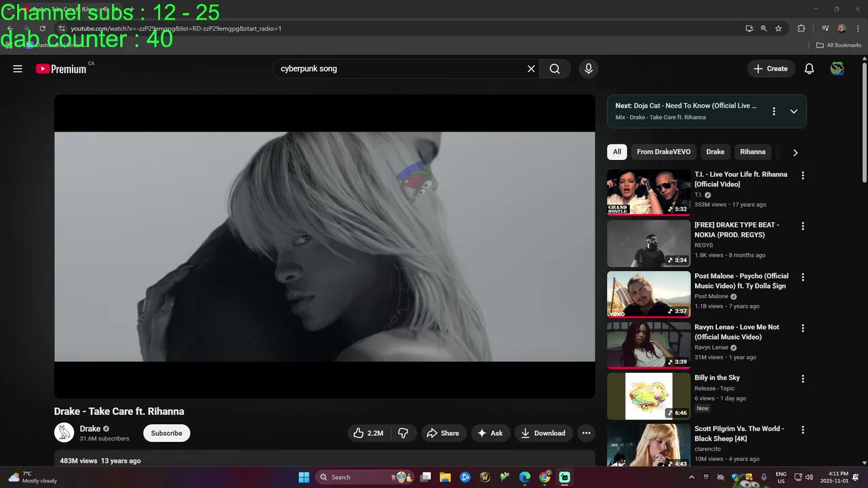Play Scott Pilgrim Black Sheep thumbnail
This screenshot has width=868, height=488.
click(x=648, y=445)
